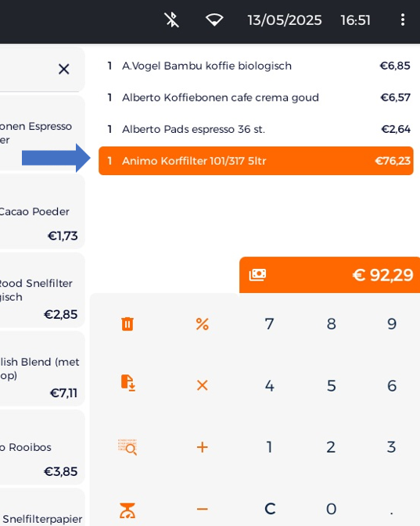This screenshot has width=420, height=526.
Task: Pay the € 92,29 total
Action: coord(330,275)
